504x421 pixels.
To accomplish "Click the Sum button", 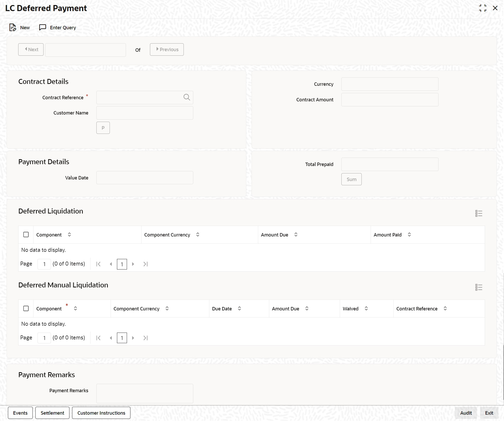I will (x=351, y=179).
